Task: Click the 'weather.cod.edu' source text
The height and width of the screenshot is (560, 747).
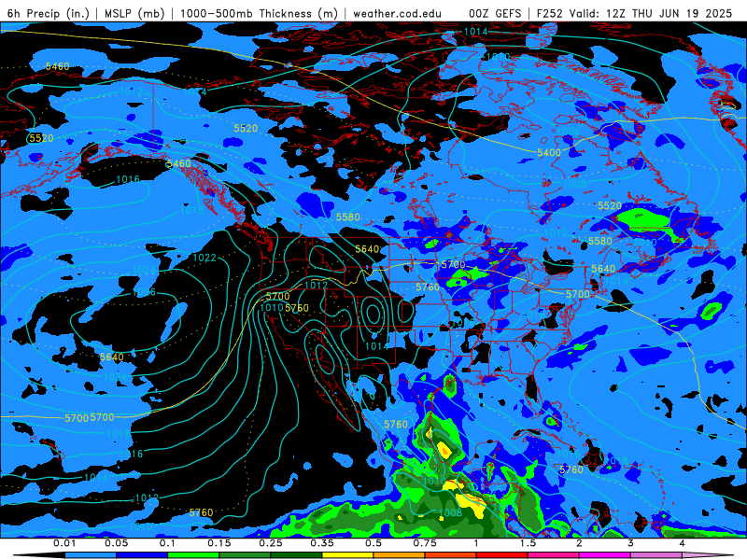Action: [397, 13]
